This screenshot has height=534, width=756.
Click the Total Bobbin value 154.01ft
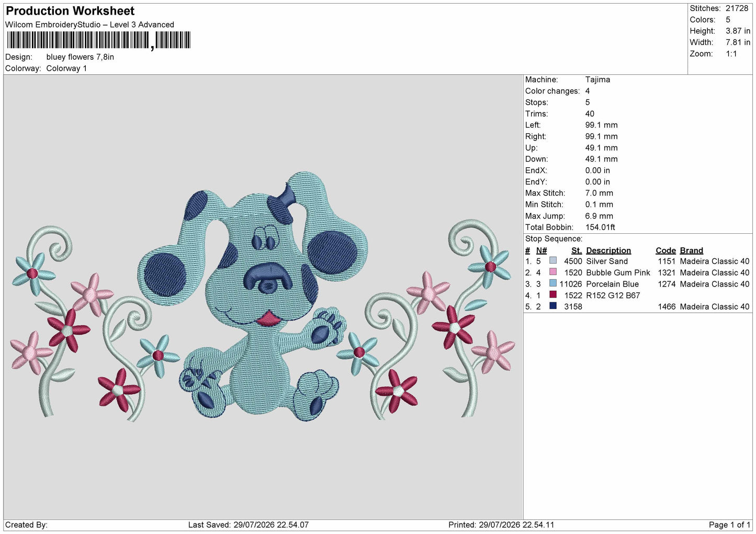pyautogui.click(x=600, y=228)
